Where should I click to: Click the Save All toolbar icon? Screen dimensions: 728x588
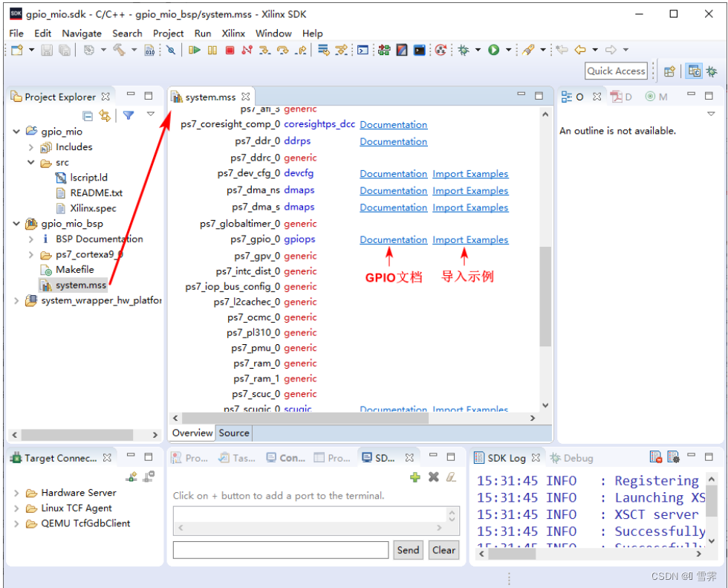pyautogui.click(x=65, y=50)
